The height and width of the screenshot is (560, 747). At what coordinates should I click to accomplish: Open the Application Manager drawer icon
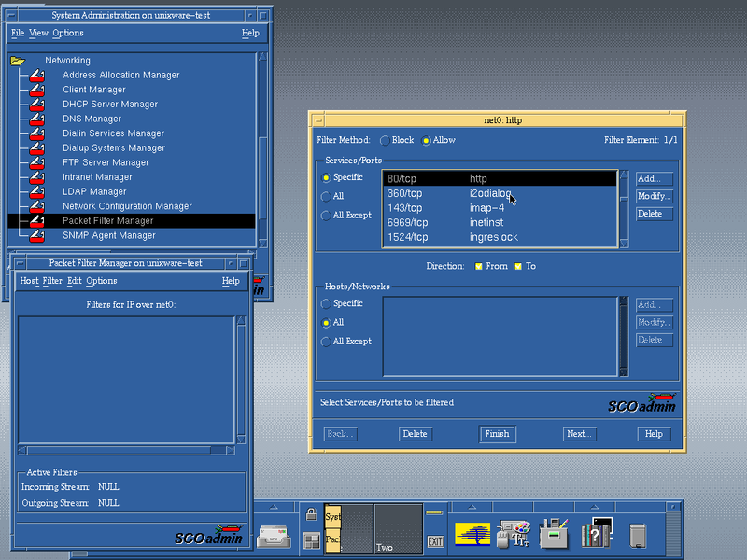click(553, 534)
